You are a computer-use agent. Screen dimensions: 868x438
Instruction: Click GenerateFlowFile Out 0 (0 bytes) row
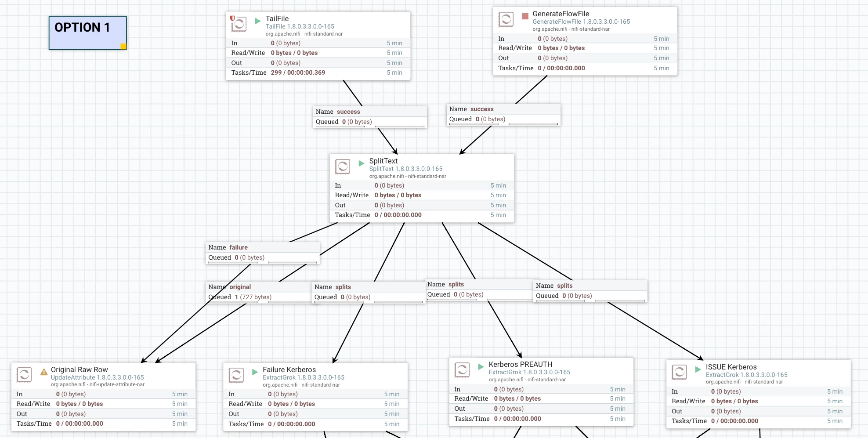click(585, 58)
